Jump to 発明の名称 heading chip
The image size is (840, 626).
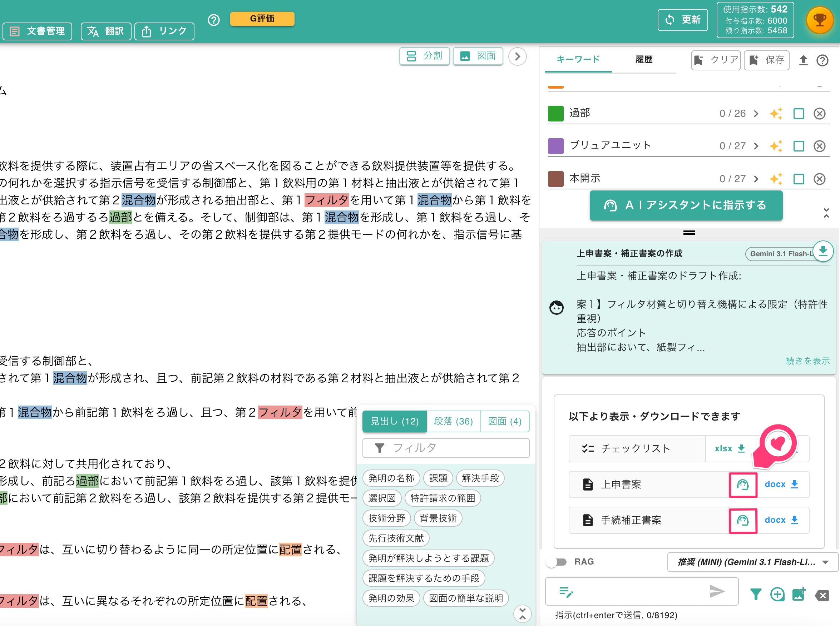[391, 478]
